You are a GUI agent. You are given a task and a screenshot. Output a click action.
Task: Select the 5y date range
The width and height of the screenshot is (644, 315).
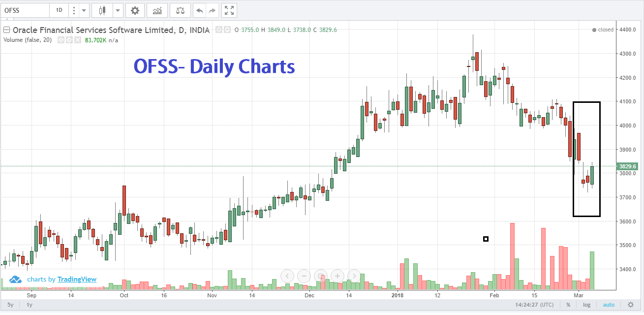(10, 305)
